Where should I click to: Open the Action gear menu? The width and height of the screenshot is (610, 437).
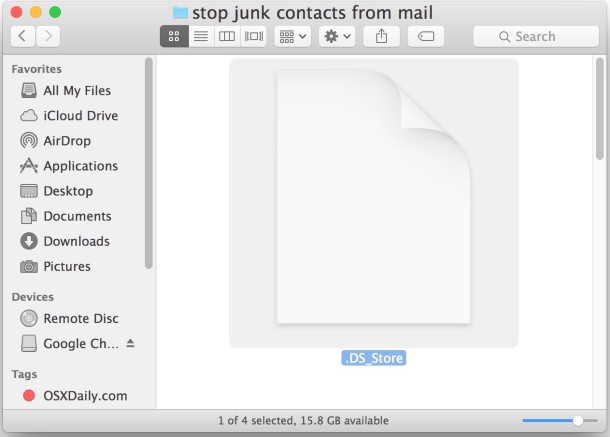point(337,36)
